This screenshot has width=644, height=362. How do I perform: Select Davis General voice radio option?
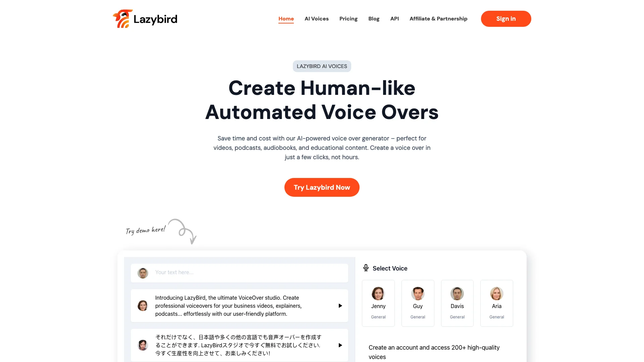(x=457, y=303)
